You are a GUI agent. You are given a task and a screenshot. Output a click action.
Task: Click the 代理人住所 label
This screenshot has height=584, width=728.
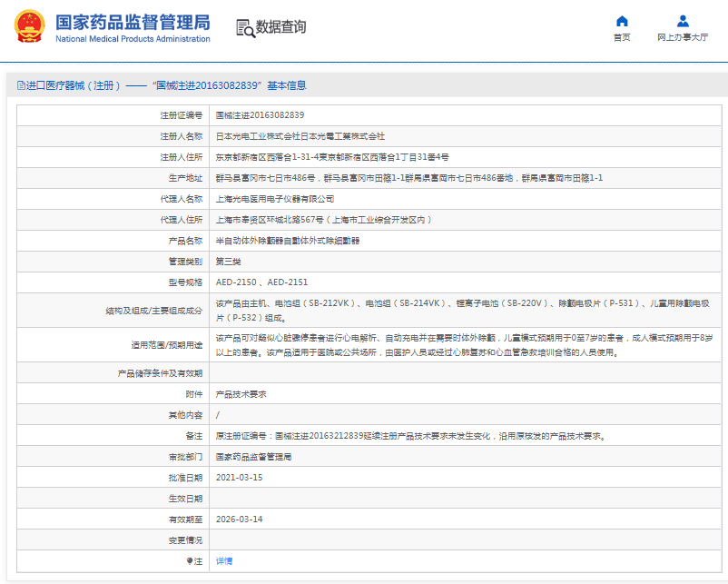[182, 220]
